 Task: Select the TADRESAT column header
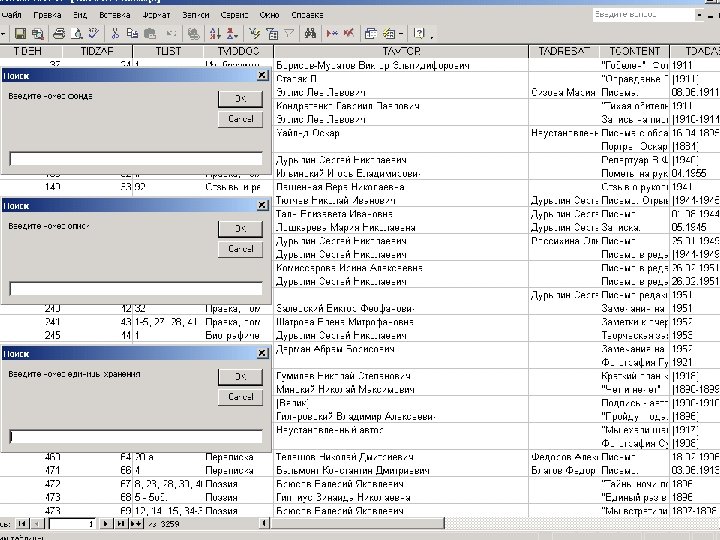[x=564, y=51]
